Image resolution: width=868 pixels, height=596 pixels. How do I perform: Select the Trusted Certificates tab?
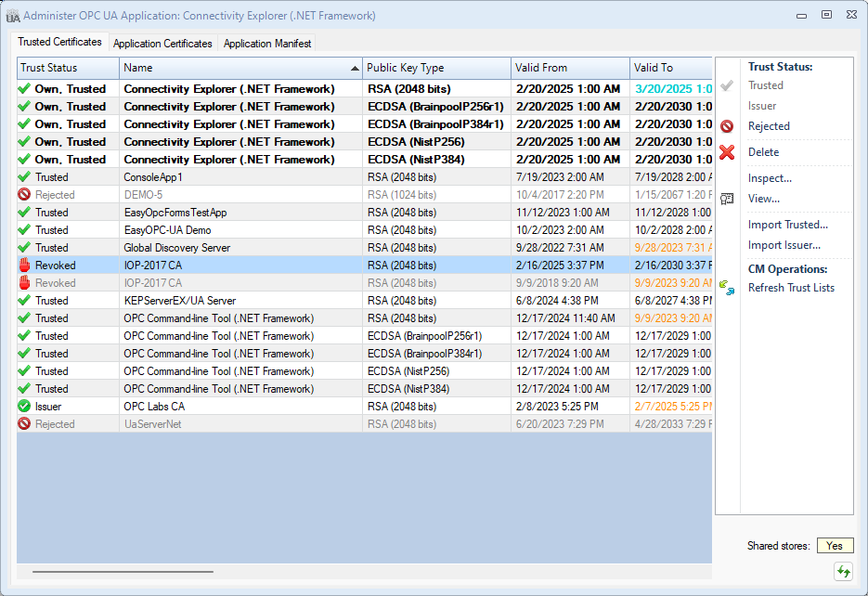59,42
